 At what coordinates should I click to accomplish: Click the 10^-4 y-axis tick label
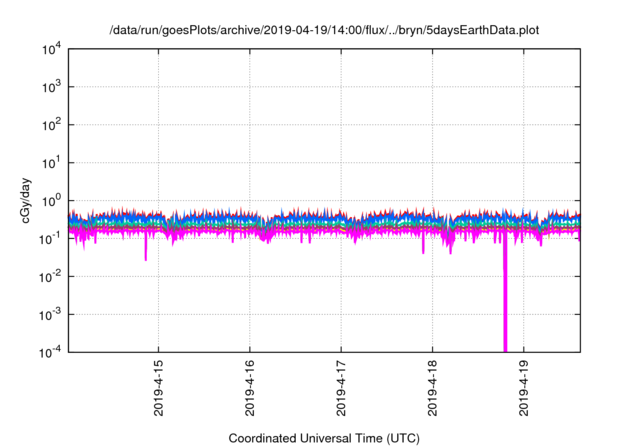[x=51, y=353]
